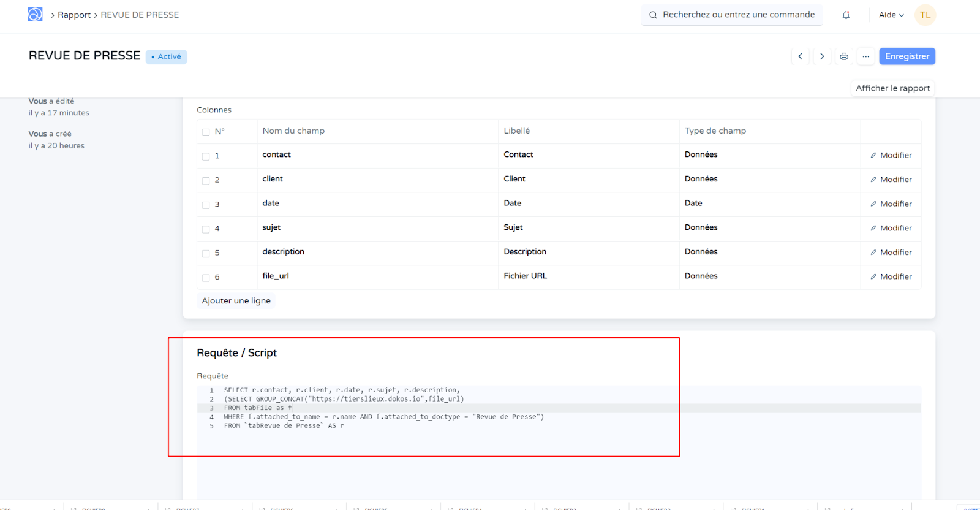Toggle the select-all checkbox in the header
Viewport: 980px width, 510px height.
pyautogui.click(x=206, y=132)
